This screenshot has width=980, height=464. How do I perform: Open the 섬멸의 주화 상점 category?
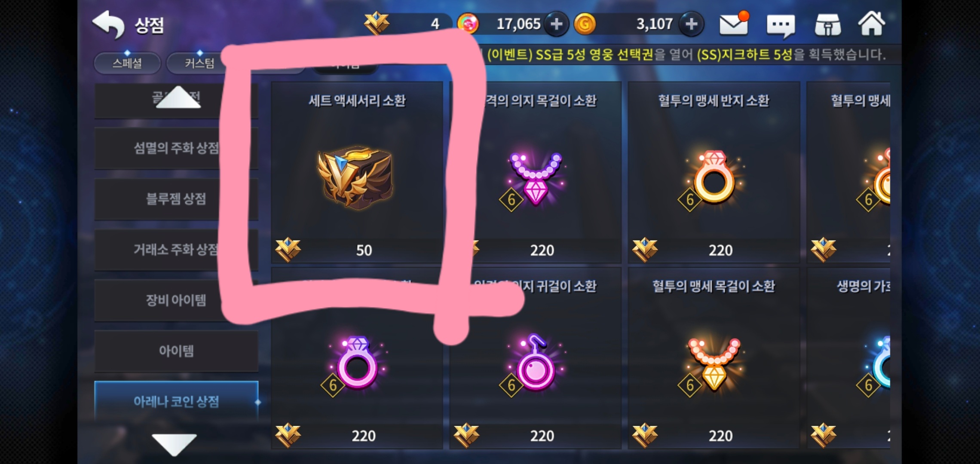176,148
